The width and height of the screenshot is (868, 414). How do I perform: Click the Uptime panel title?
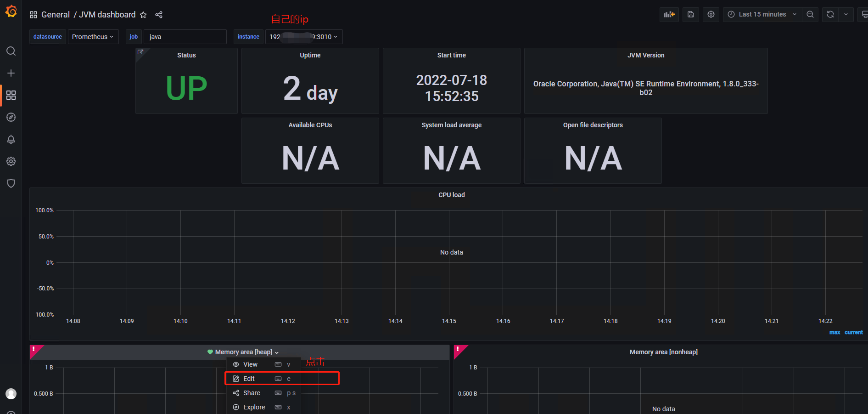point(310,55)
